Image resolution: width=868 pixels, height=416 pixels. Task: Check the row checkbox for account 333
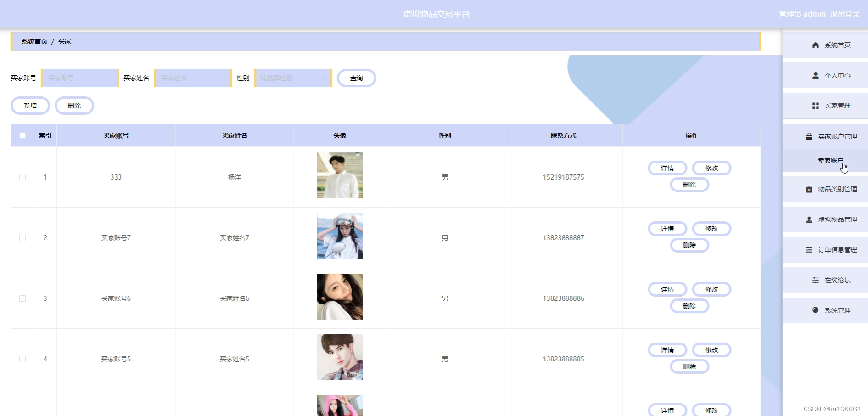point(22,177)
